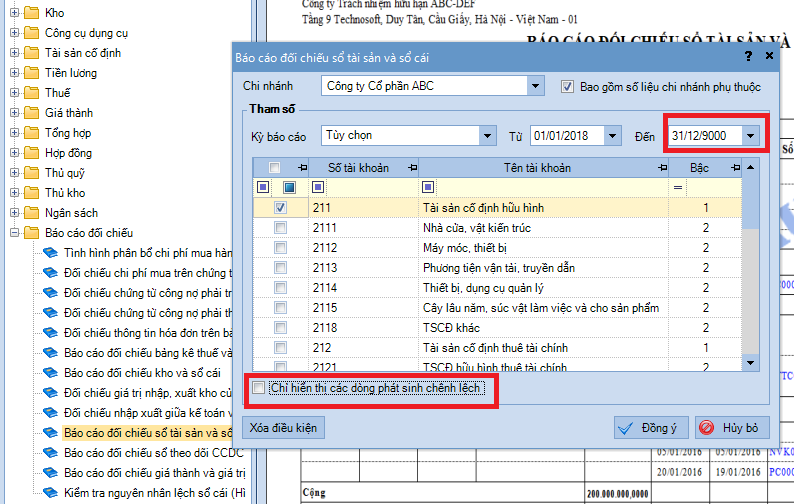Image resolution: width=794 pixels, height=504 pixels.
Task: Sort by Tên tài khoản column header
Action: [537, 168]
